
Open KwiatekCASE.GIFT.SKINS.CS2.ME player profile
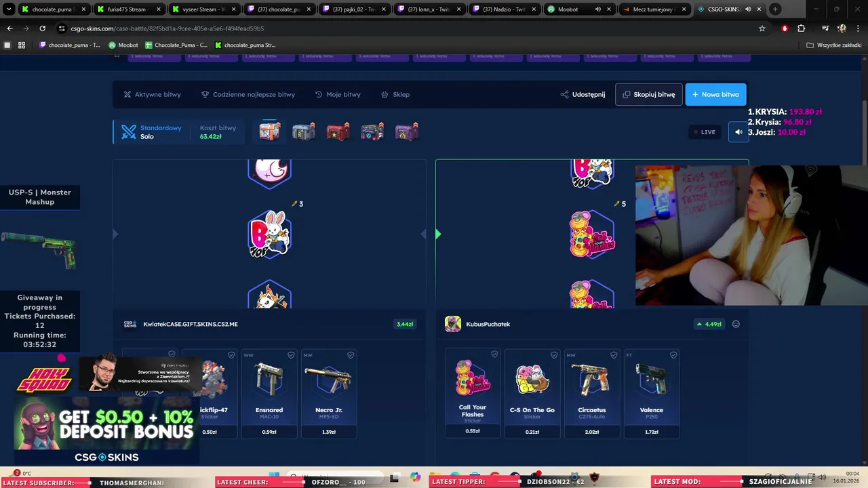[191, 324]
